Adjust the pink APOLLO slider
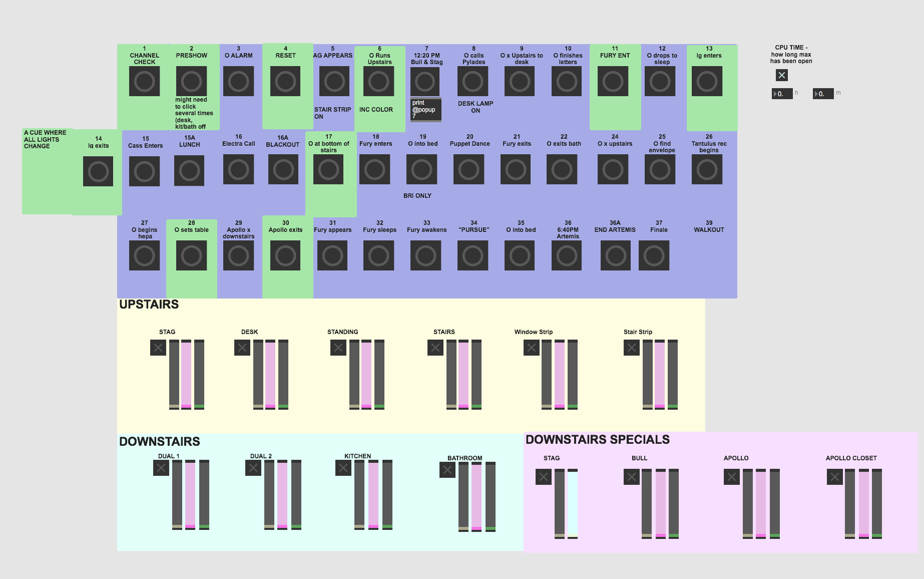Image resolution: width=924 pixels, height=579 pixels. coord(761,504)
